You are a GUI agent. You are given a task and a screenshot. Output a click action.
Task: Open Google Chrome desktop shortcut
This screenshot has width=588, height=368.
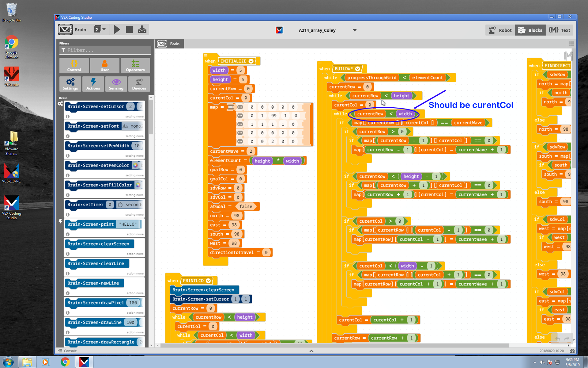11,48
